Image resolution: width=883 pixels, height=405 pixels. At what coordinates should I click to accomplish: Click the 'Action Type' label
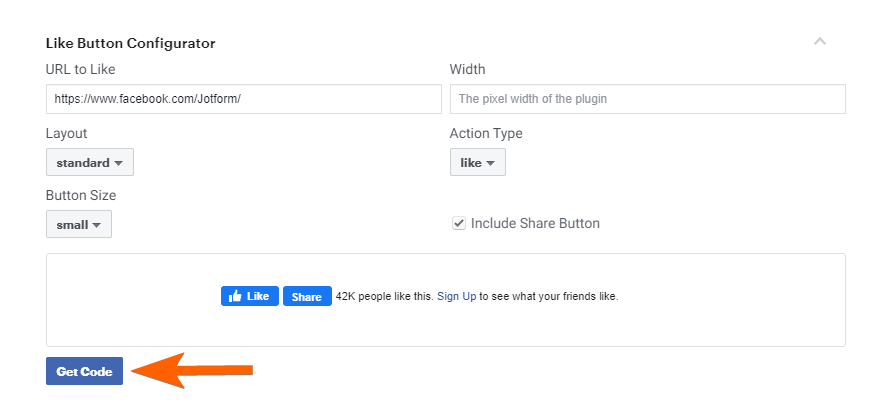(486, 133)
